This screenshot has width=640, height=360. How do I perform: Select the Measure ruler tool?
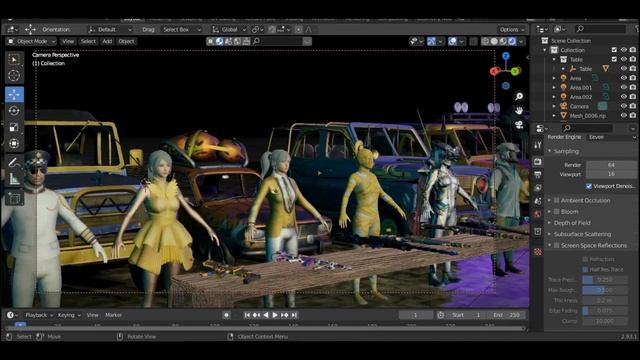14,179
